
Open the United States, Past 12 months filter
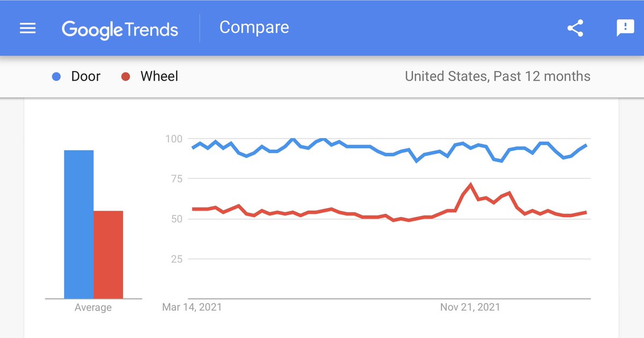(x=497, y=76)
